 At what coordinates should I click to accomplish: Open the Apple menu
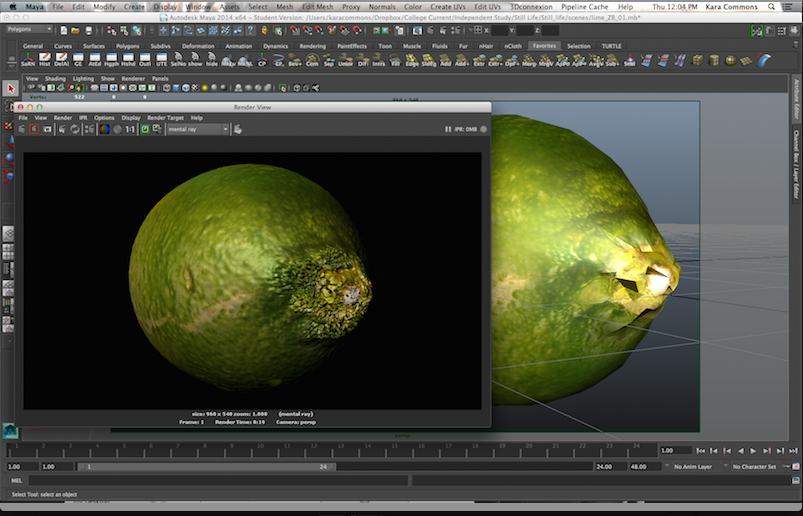pyautogui.click(x=13, y=7)
